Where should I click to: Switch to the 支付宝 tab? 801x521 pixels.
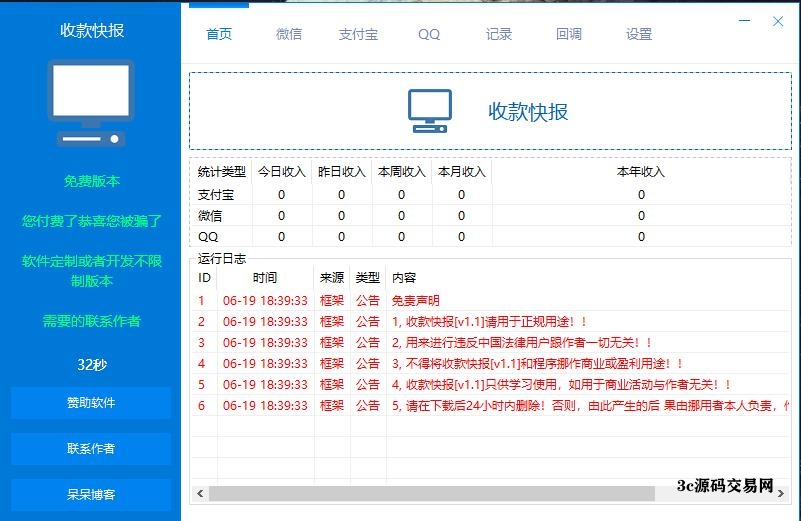click(x=358, y=34)
